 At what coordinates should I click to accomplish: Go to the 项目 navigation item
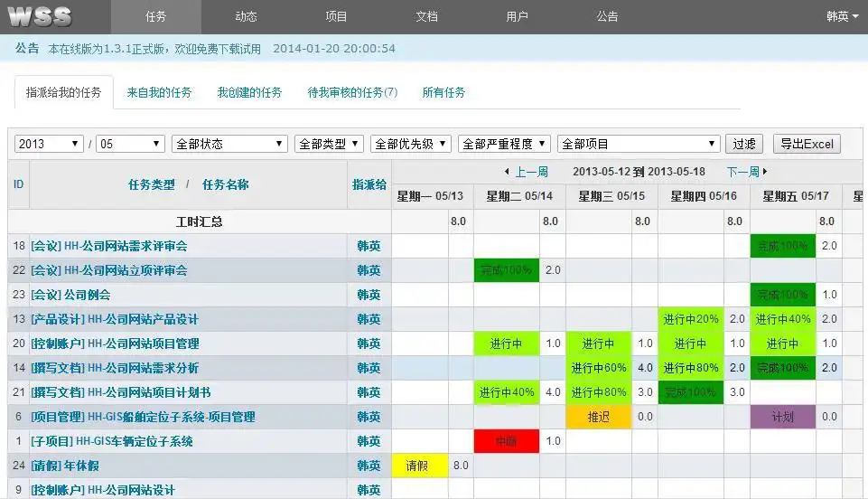coord(336,16)
